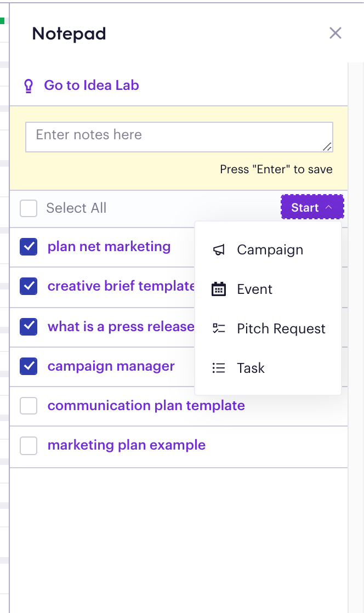
Task: Open the Go to Idea Lab link
Action: (x=91, y=85)
